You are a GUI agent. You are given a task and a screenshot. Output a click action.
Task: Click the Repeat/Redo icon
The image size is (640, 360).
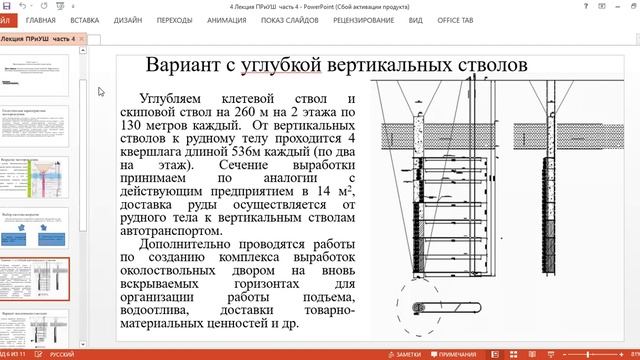point(44,6)
